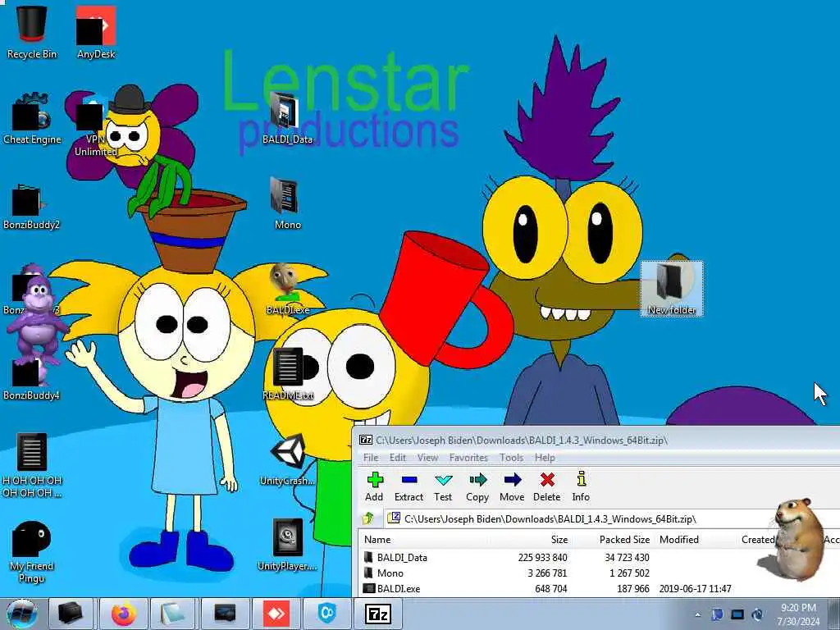This screenshot has width=840, height=630.
Task: Select the BALDI.exe row in the archive
Action: [x=600, y=589]
